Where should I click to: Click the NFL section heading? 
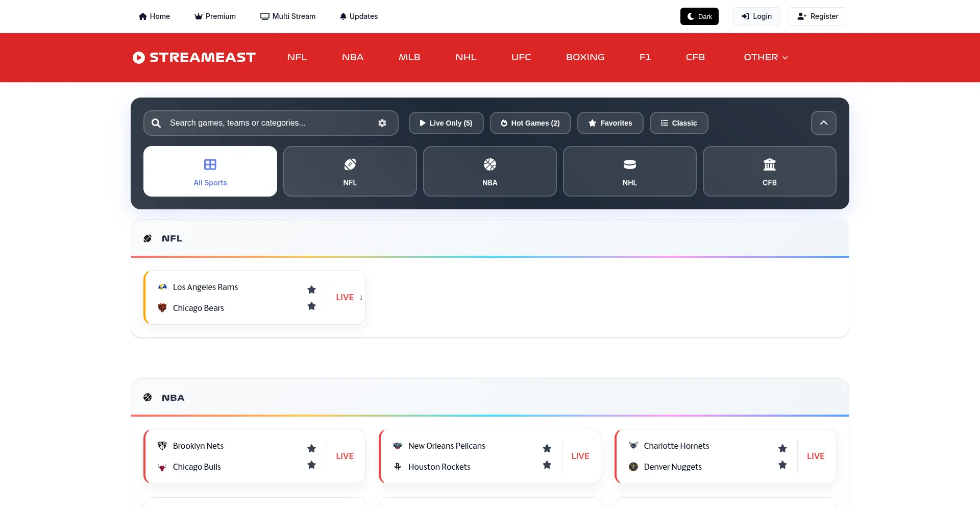point(172,238)
